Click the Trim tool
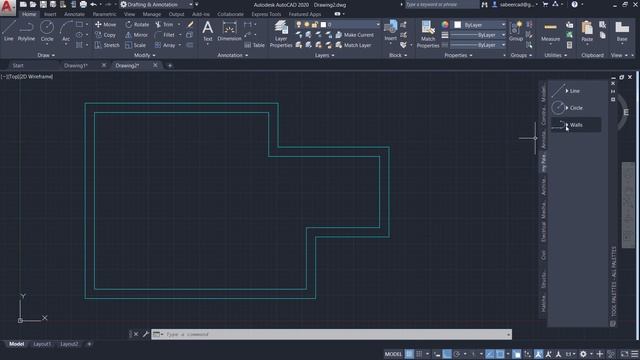Viewport: 640px width, 360px height. pyautogui.click(x=164, y=24)
